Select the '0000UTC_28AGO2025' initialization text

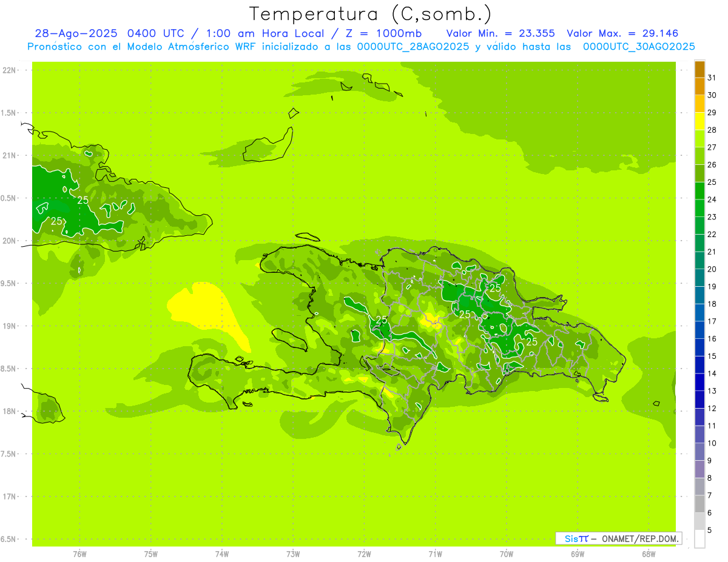[413, 47]
